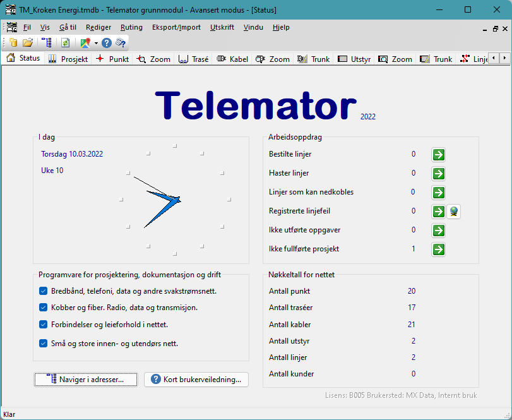Click the Lisens B005 Brukersted text
The image size is (512, 420).
[x=401, y=395]
